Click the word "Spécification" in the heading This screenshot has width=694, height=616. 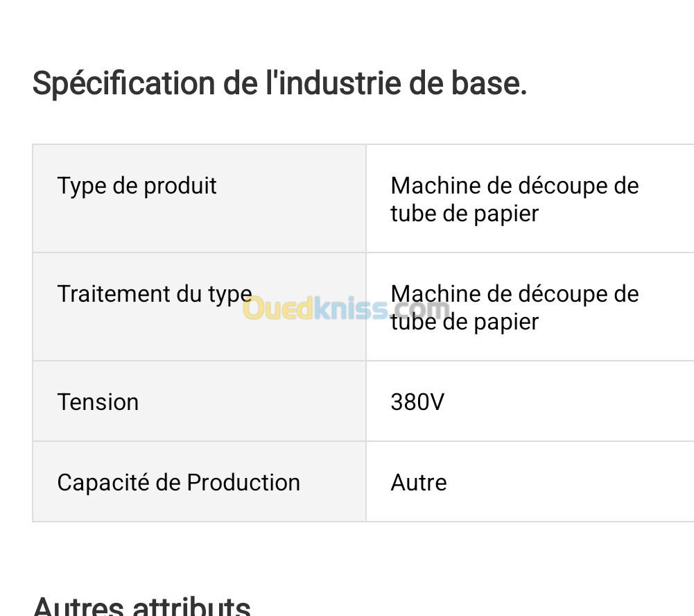click(x=123, y=84)
